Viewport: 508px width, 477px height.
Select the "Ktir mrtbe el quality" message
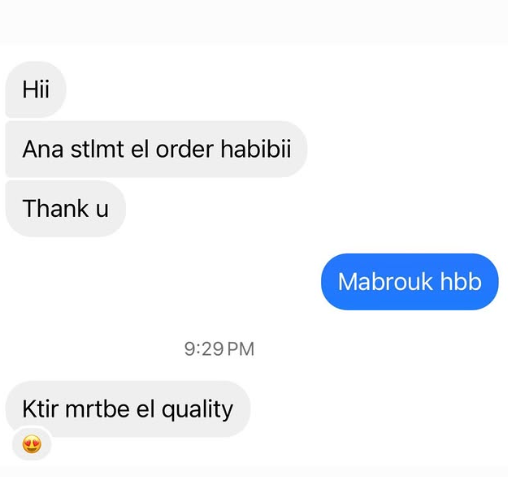point(128,409)
